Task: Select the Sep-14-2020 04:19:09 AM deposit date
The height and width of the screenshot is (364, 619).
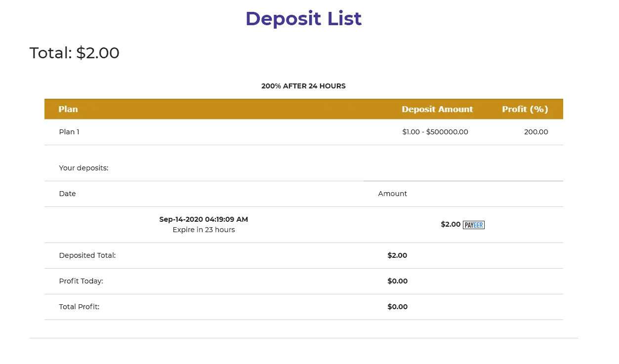Action: (204, 219)
